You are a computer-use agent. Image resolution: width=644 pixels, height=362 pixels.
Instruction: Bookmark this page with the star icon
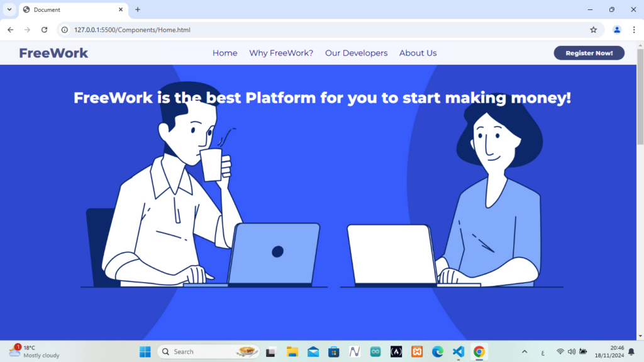(x=594, y=30)
